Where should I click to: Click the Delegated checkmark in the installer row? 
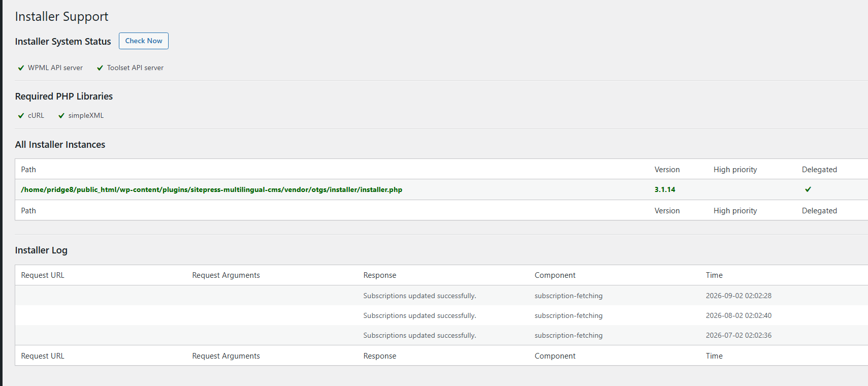click(808, 189)
